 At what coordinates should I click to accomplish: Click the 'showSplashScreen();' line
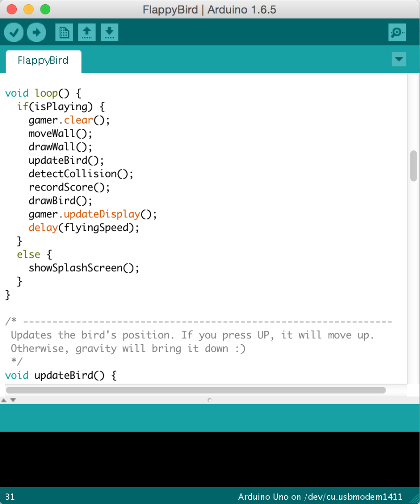[84, 268]
